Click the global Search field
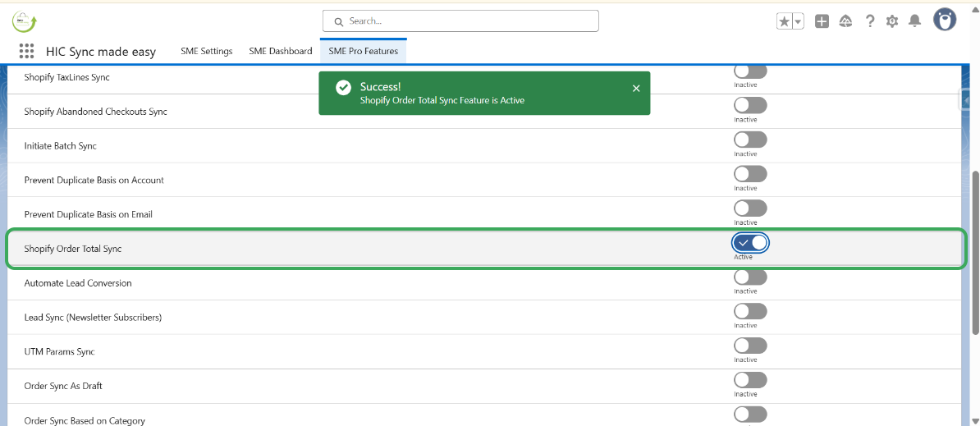980x426 pixels. [460, 21]
